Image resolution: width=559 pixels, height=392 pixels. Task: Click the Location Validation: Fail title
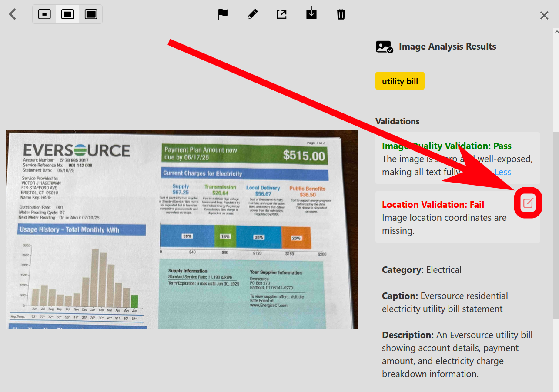tap(433, 205)
